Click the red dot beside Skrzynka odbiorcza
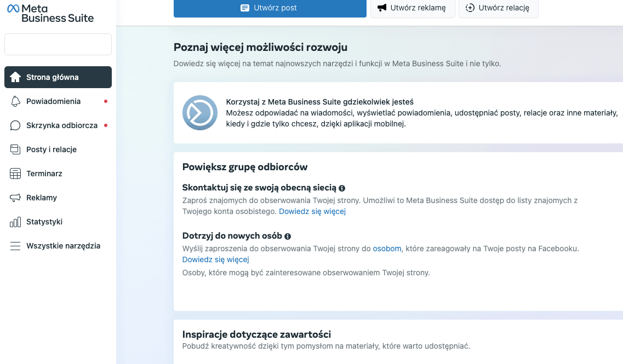This screenshot has height=364, width=623. [106, 125]
